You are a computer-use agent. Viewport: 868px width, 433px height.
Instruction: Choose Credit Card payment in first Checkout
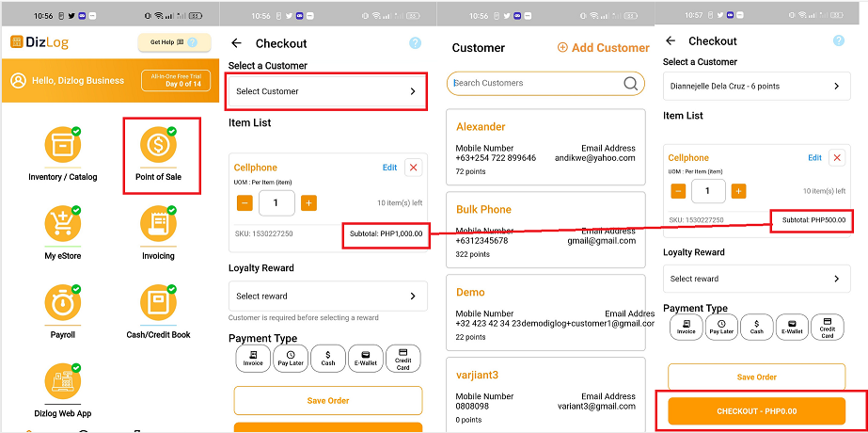[403, 359]
